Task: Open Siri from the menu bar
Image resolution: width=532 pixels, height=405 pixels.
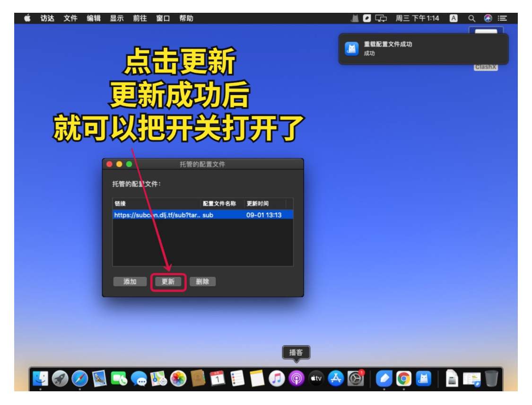Action: click(x=488, y=18)
